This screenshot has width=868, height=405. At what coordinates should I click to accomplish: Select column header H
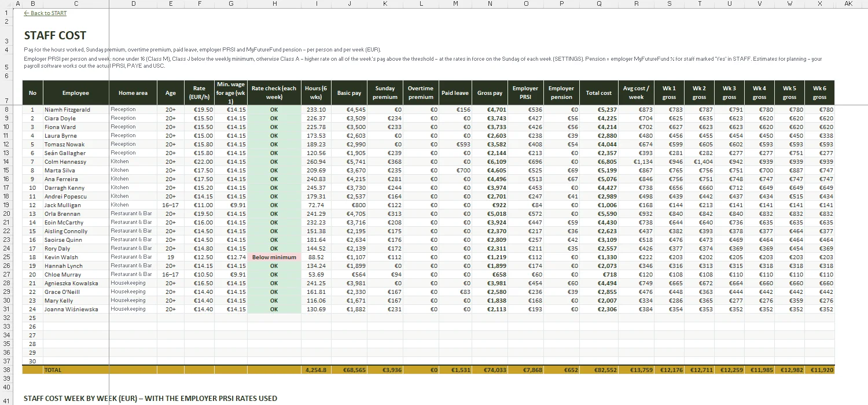click(274, 3)
